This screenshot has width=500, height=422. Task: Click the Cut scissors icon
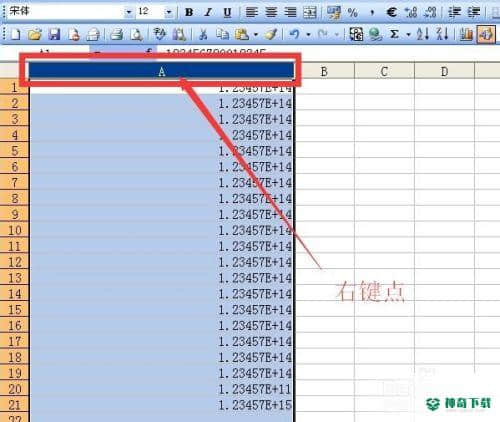pyautogui.click(x=203, y=34)
